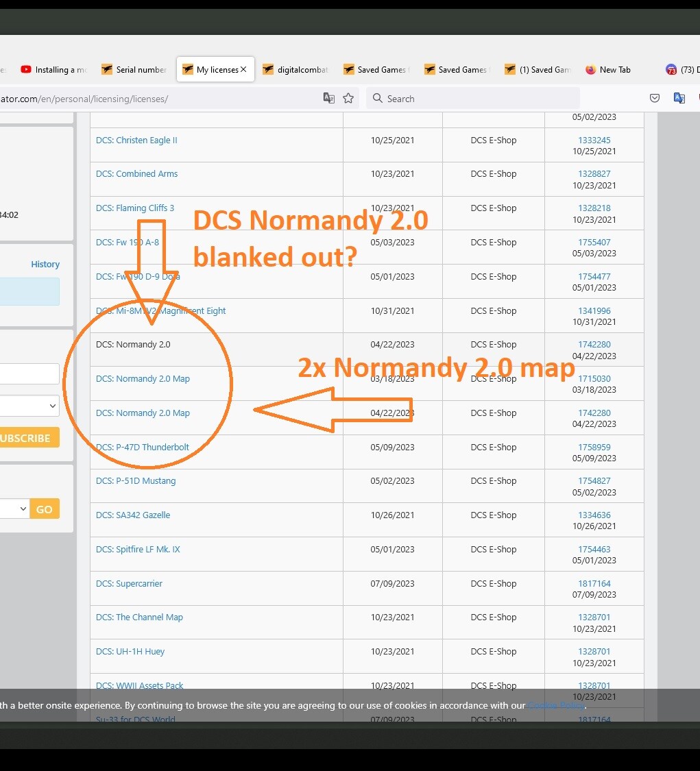Image resolution: width=700 pixels, height=771 pixels.
Task: Open the (73) notifications tab
Action: [x=681, y=69]
